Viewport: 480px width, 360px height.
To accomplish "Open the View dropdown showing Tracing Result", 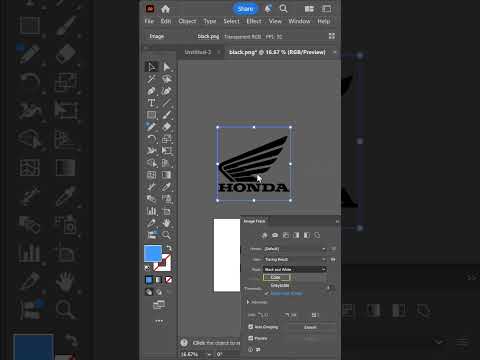I will pos(295,259).
